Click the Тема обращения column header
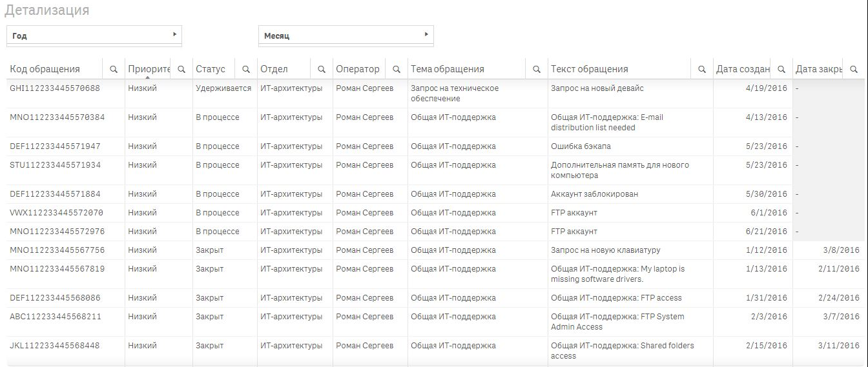Screen dimensions: 868x367 tap(448, 69)
